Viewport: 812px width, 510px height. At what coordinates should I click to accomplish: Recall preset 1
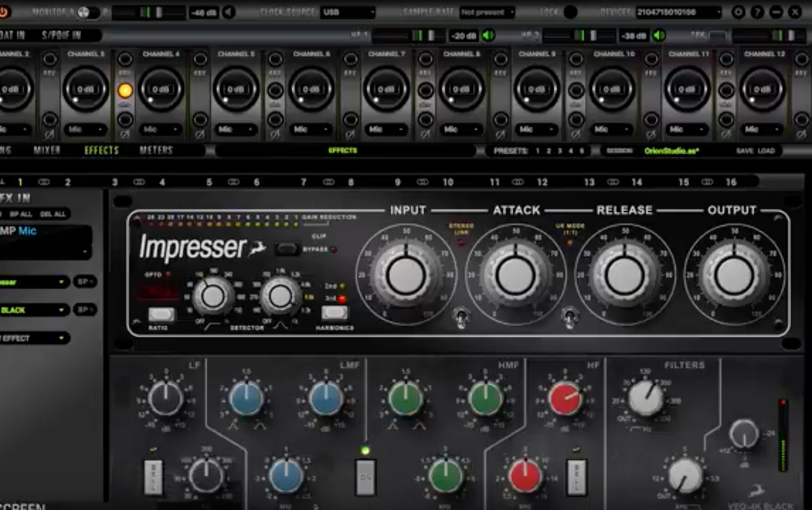538,151
